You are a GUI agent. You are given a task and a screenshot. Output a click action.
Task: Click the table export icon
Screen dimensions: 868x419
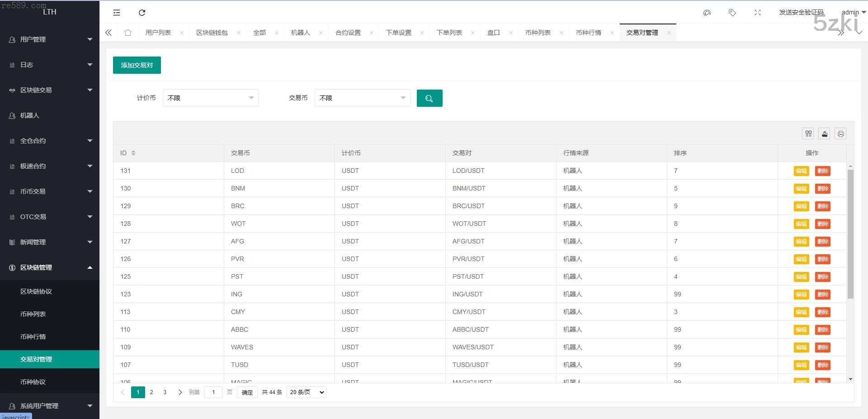tap(825, 133)
